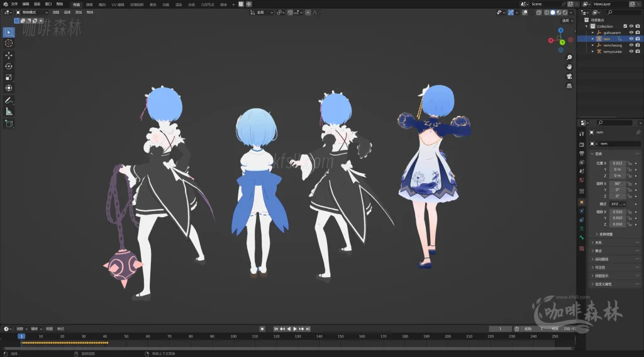Switch to the UV 编辑 workspace tab

click(x=118, y=4)
